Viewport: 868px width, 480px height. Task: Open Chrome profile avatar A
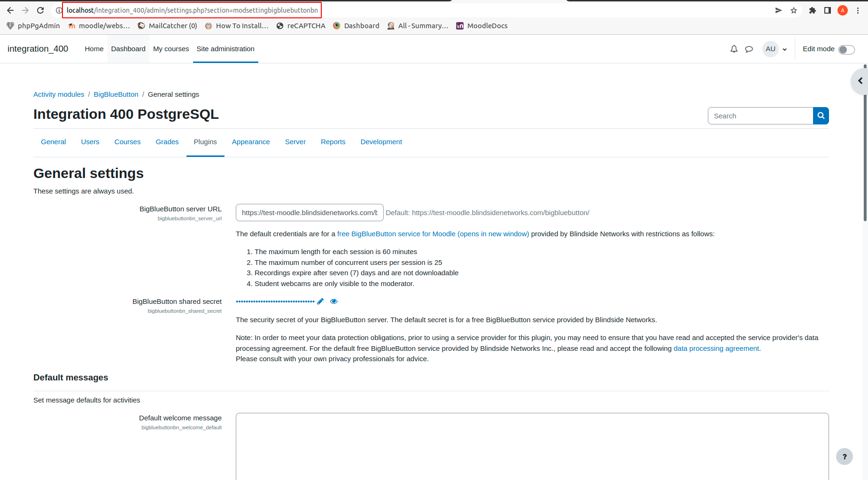[x=843, y=10]
